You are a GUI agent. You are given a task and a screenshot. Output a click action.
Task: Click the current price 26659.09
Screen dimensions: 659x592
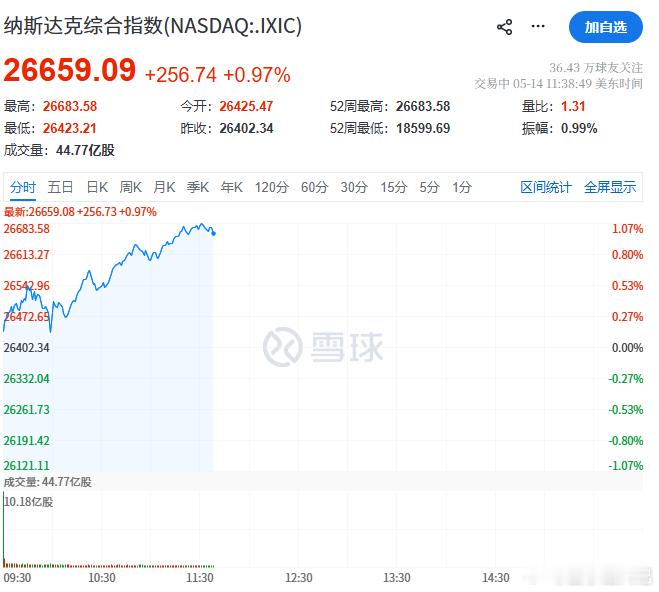[x=70, y=70]
